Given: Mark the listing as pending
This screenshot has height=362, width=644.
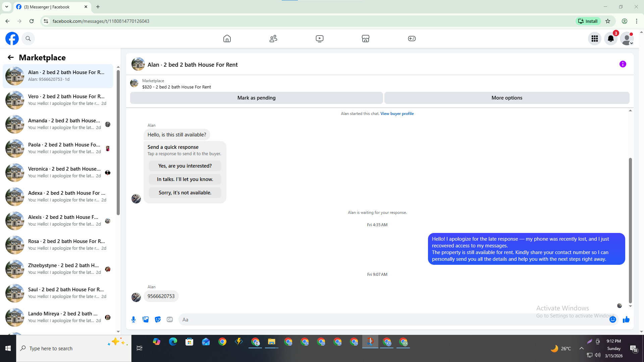Looking at the screenshot, I should pyautogui.click(x=257, y=98).
